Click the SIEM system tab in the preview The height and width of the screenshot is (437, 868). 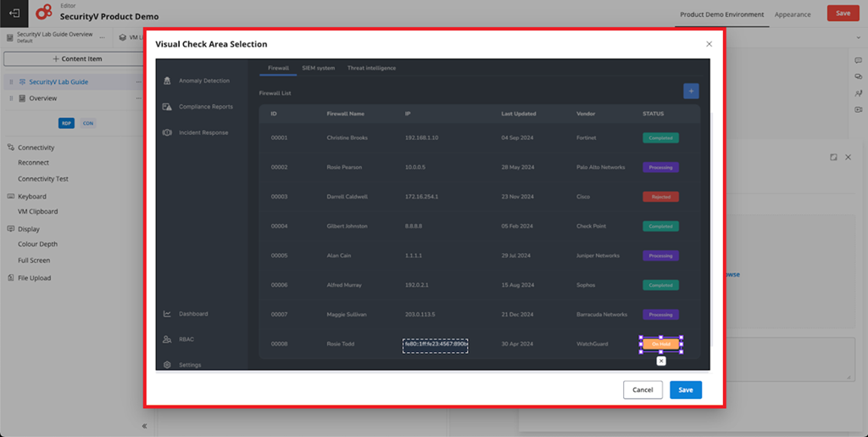(x=319, y=68)
